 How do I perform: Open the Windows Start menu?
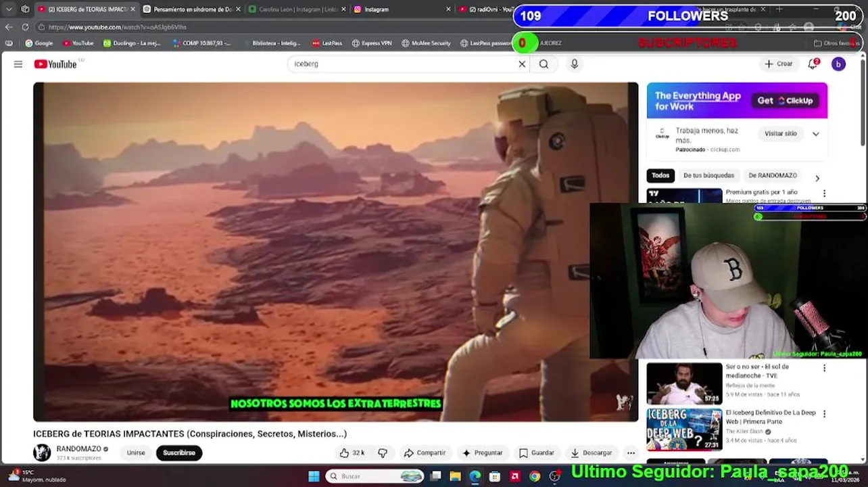coord(314,476)
